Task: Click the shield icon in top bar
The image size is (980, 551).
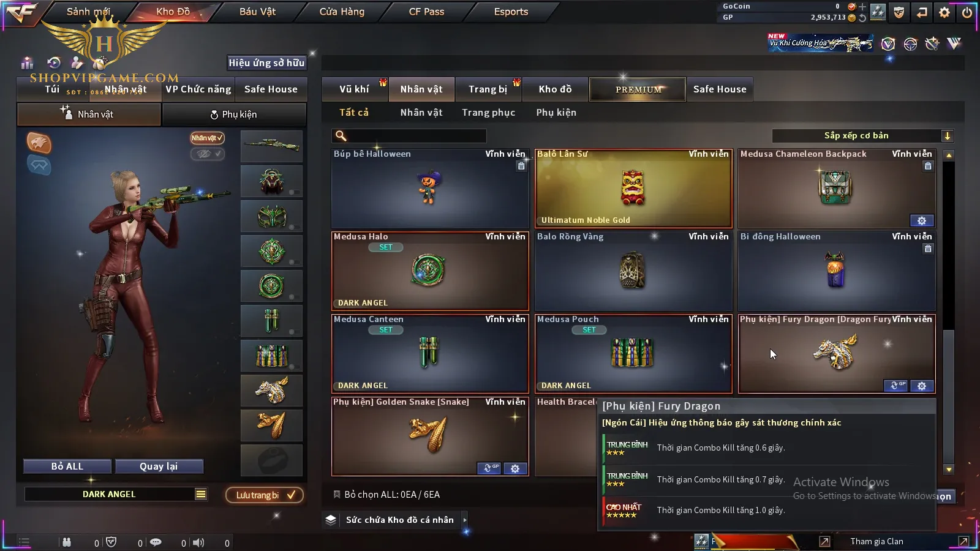Action: coord(899,12)
